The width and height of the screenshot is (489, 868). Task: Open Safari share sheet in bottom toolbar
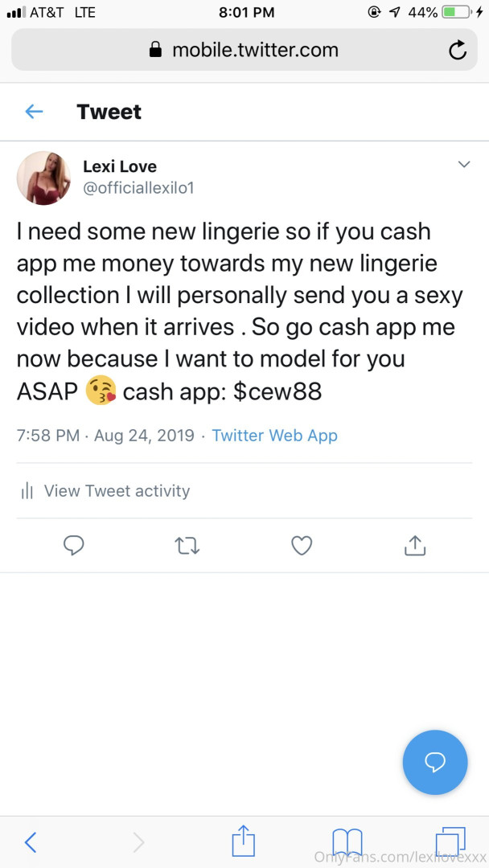[243, 841]
